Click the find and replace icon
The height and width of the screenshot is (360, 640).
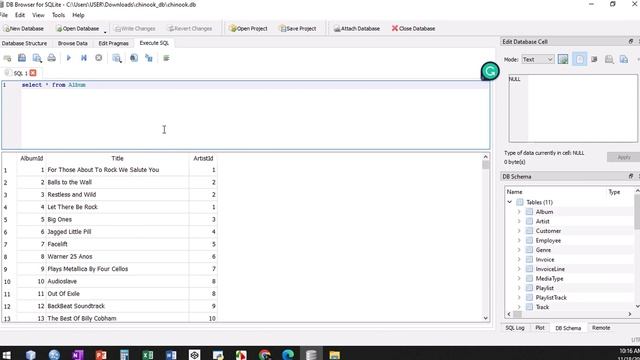(x=149, y=58)
